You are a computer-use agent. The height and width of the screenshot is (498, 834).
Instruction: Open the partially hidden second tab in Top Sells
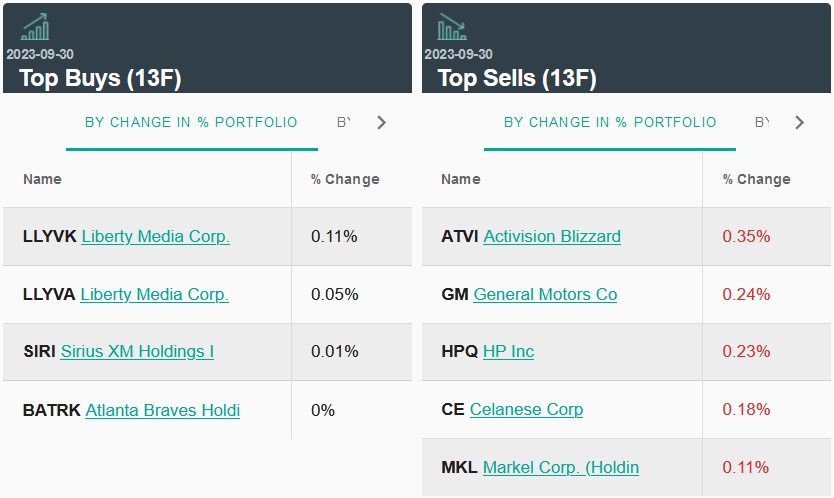[762, 123]
